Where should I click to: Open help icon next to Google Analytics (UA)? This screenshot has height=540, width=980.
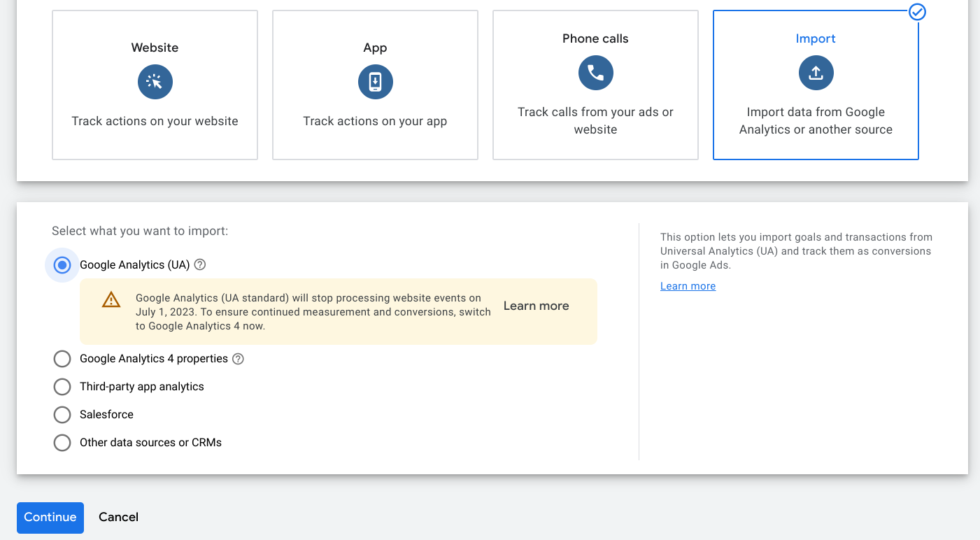tap(200, 265)
